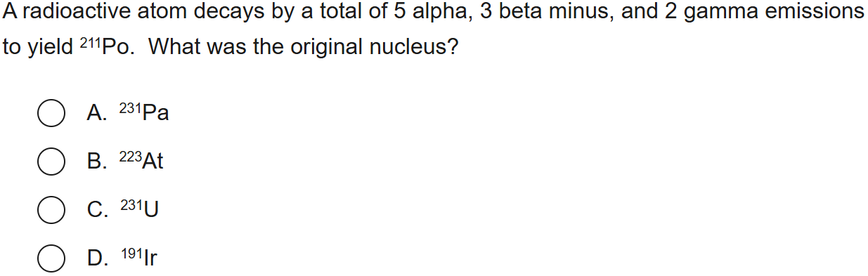
Task: Click the 223At answer label
Action: click(x=141, y=161)
